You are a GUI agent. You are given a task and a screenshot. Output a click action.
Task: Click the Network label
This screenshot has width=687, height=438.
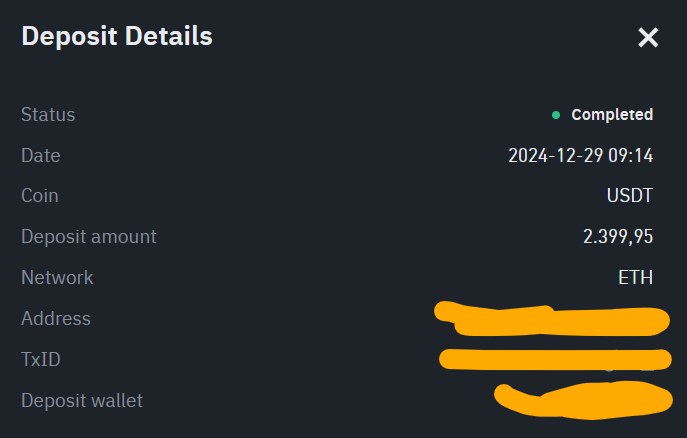[x=57, y=278]
